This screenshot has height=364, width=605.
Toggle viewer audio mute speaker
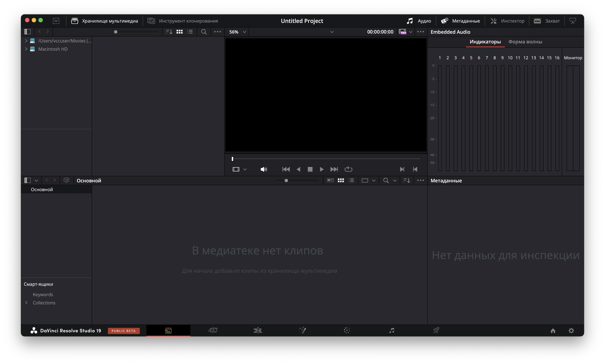(x=264, y=169)
